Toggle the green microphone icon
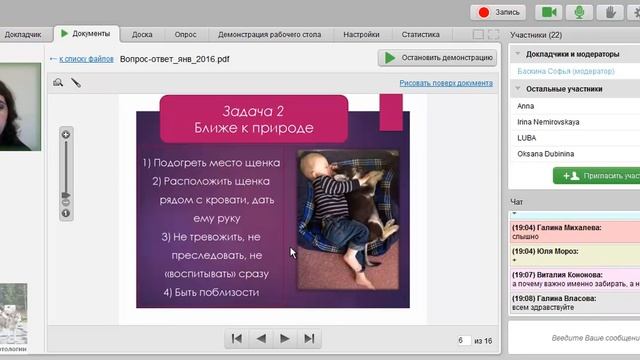Image resolution: width=640 pixels, height=360 pixels. click(x=579, y=12)
